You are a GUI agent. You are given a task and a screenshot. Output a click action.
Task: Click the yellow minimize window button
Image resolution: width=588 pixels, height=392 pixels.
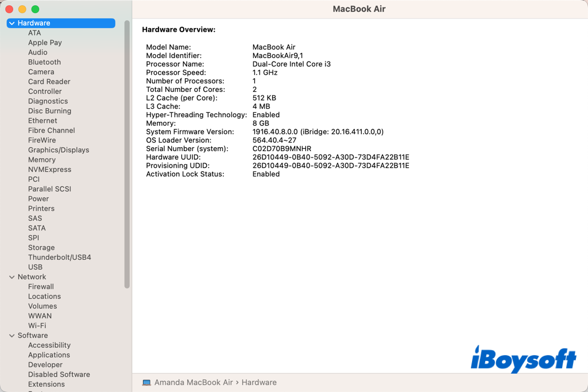(22, 9)
